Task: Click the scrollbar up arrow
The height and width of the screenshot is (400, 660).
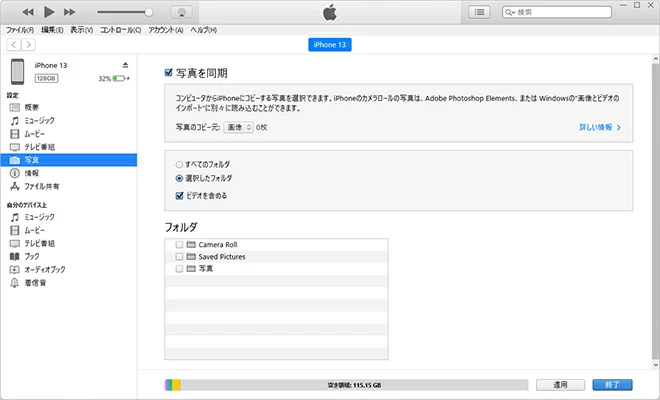Action: click(656, 59)
